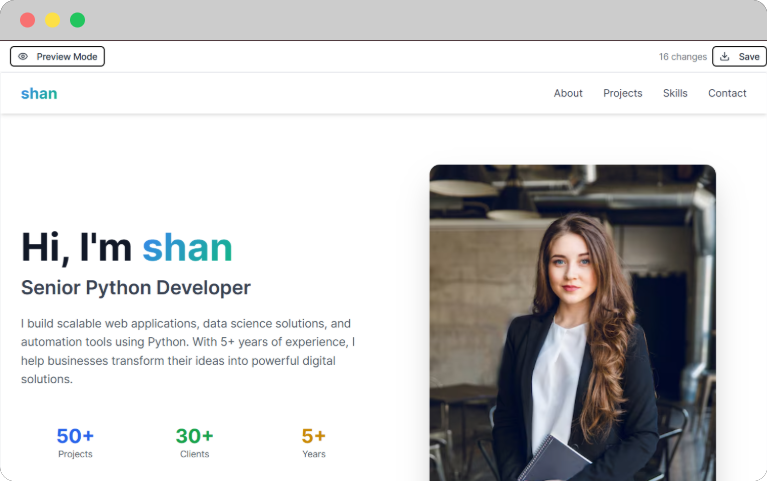Screen dimensions: 767x481
Task: Select the Skills navigation link
Action: pyautogui.click(x=675, y=93)
